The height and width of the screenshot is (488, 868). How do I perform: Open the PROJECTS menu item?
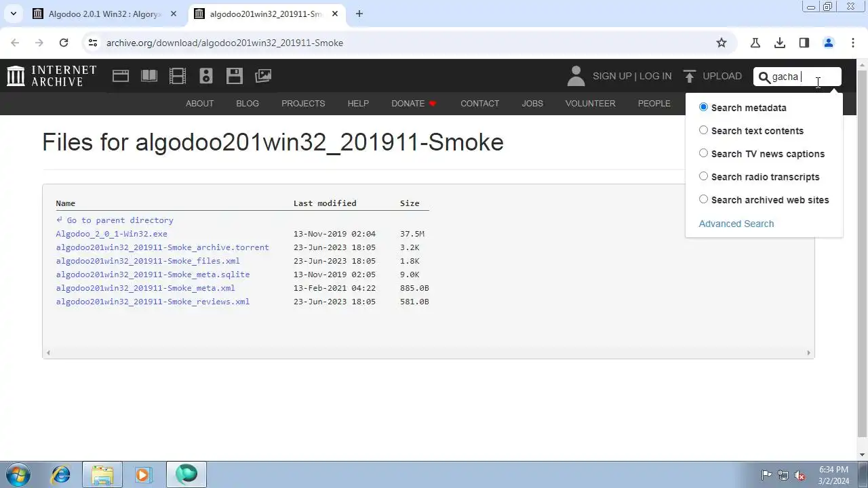pyautogui.click(x=303, y=104)
